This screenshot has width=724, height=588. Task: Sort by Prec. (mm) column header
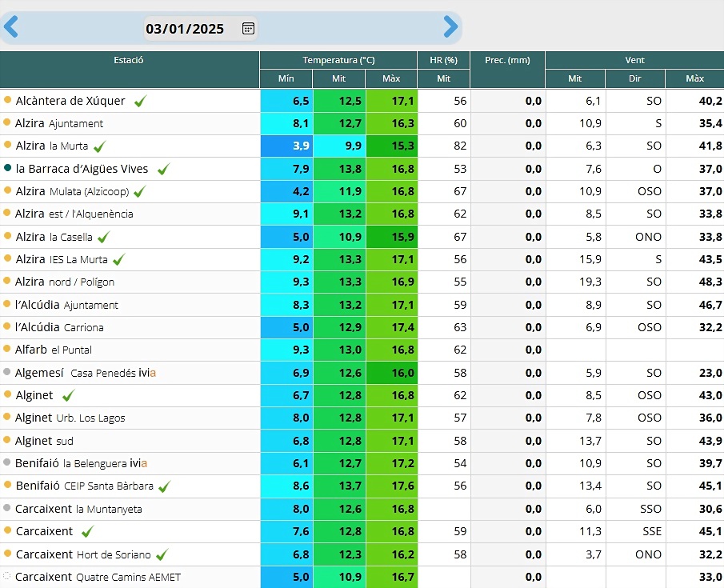(x=507, y=60)
